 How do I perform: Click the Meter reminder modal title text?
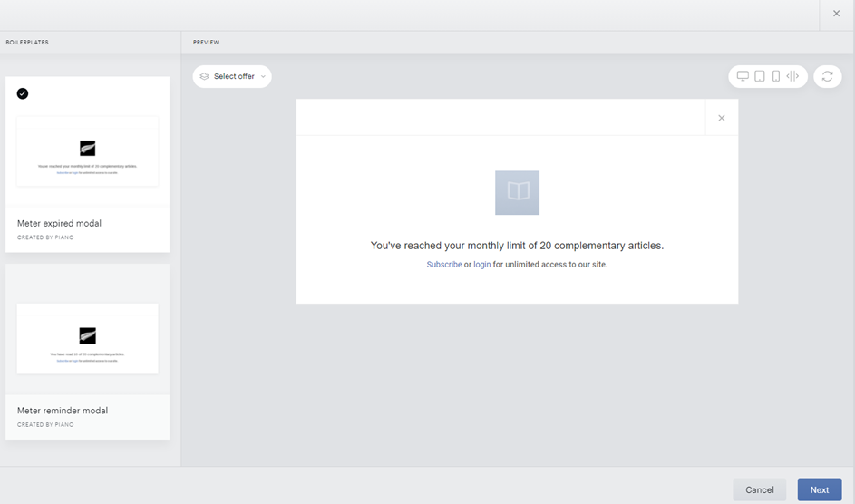[x=63, y=411]
